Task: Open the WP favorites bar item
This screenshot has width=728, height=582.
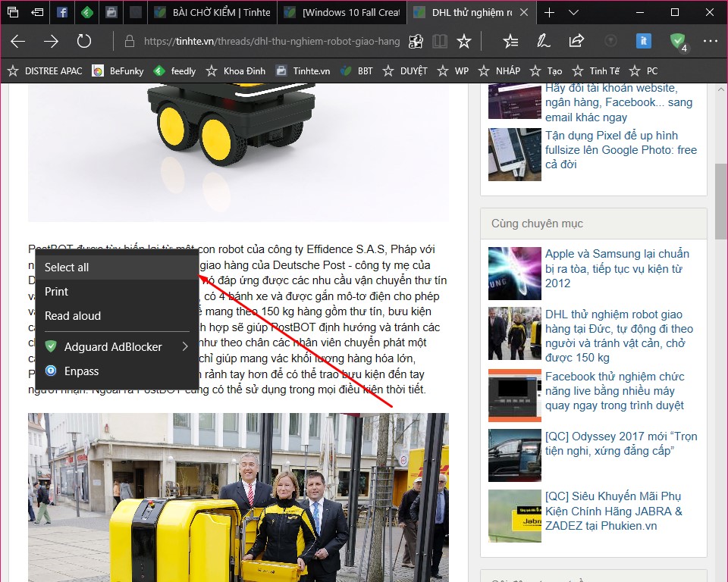Action: tap(453, 71)
